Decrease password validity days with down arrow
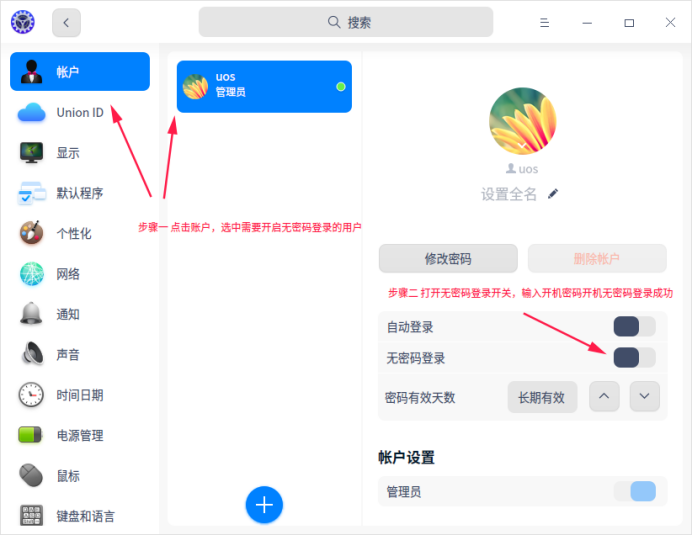Viewport: 692px width, 535px height. point(644,396)
